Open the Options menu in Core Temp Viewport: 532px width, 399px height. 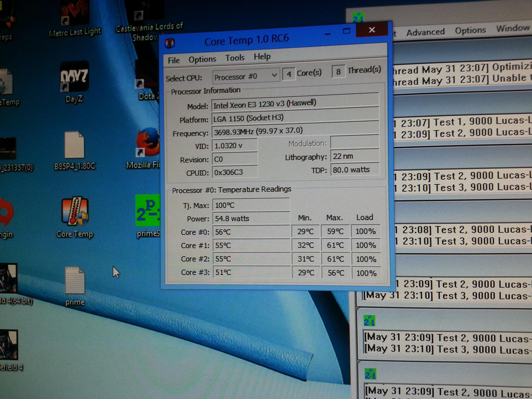pyautogui.click(x=202, y=59)
